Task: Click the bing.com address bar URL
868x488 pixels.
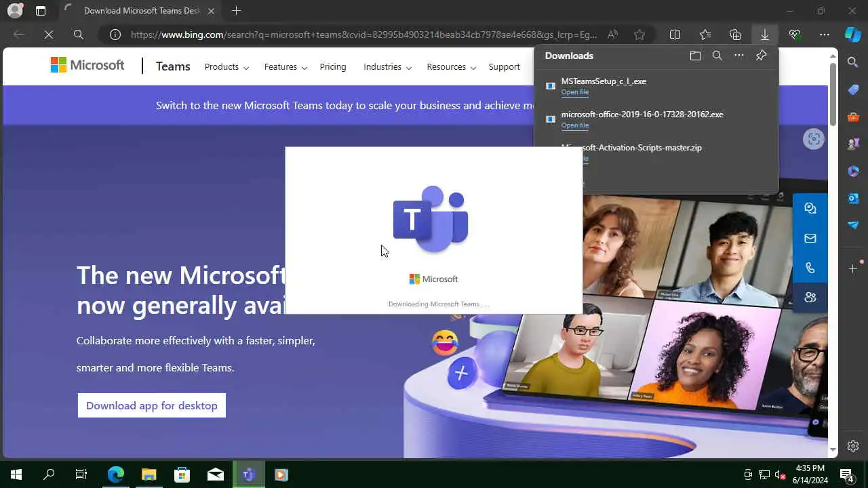Action: [x=363, y=35]
